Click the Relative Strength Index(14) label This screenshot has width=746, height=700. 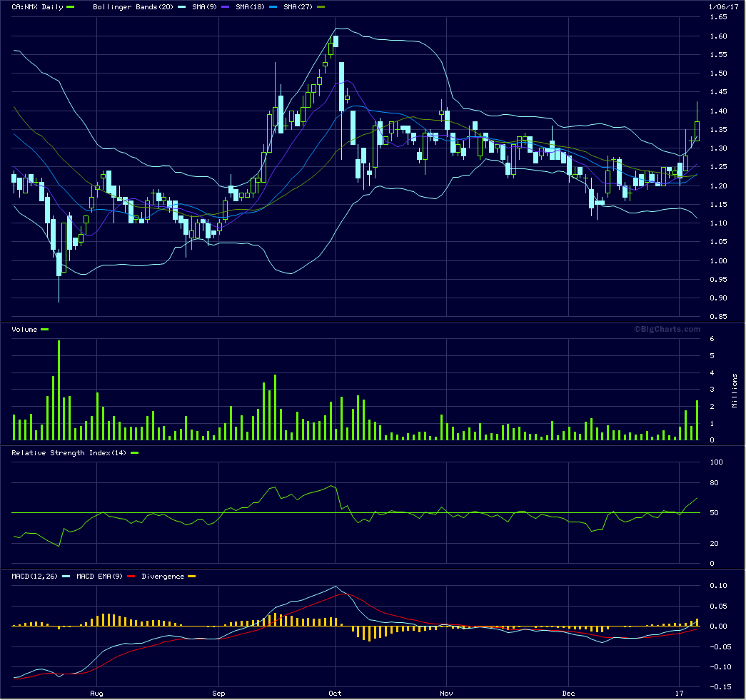tap(69, 453)
